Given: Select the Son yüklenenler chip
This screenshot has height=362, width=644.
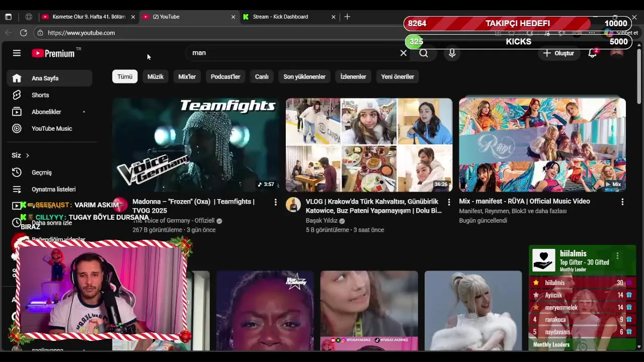Looking at the screenshot, I should [x=304, y=76].
